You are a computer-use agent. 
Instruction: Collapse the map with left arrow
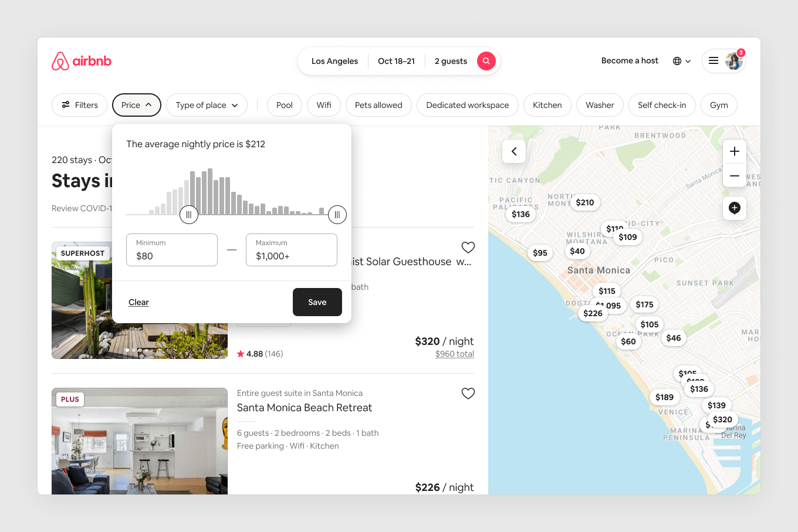pyautogui.click(x=514, y=151)
